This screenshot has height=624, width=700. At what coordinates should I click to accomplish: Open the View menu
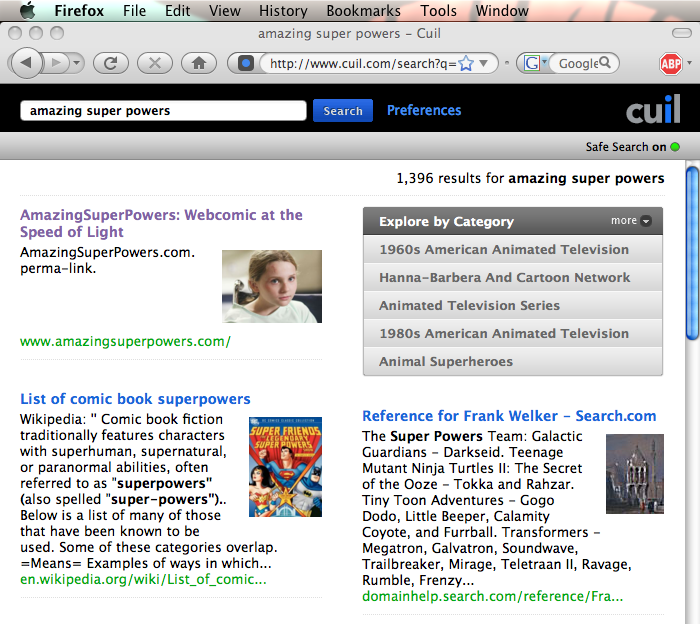[225, 10]
